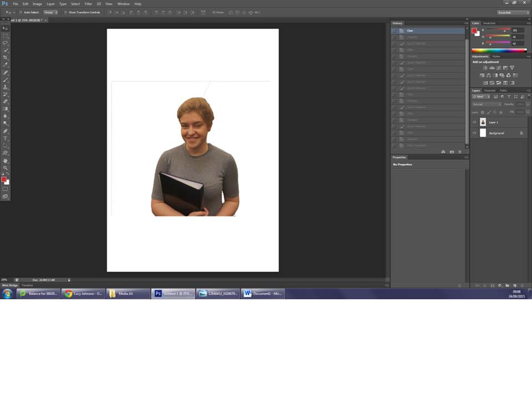The height and width of the screenshot is (399, 532).
Task: Add a Levels adjustment
Action: (x=492, y=68)
